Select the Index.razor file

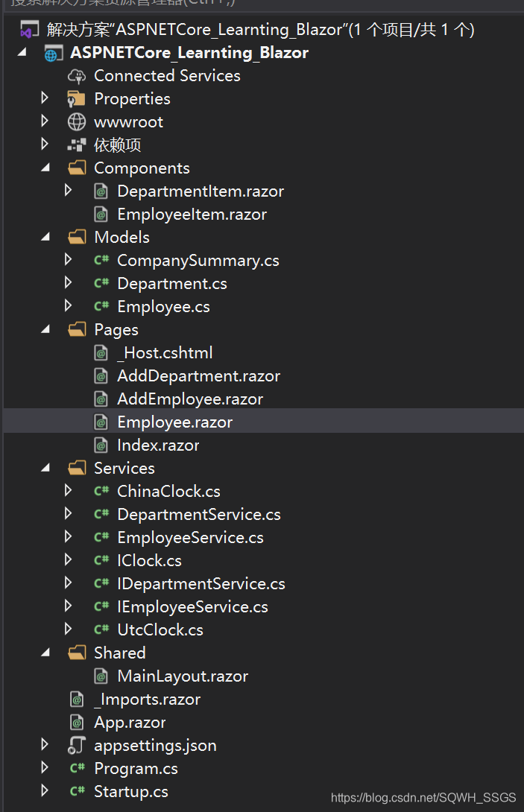coord(158,445)
